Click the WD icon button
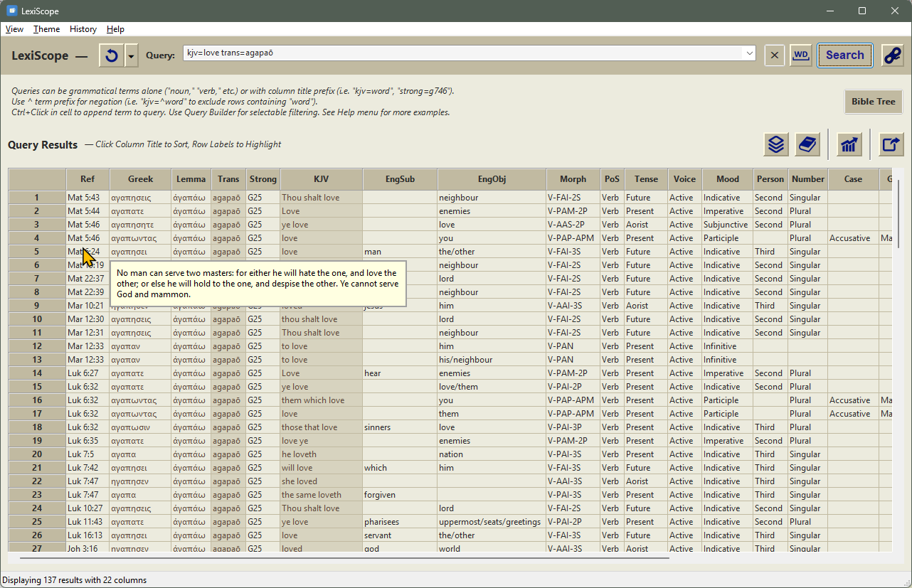This screenshot has width=912, height=588. click(x=801, y=55)
